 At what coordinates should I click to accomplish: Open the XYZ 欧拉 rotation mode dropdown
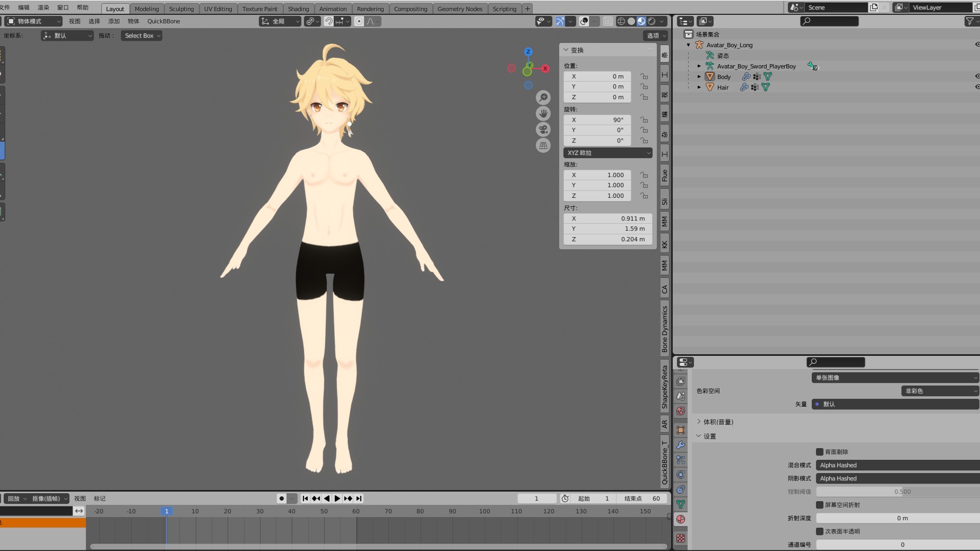[x=608, y=153]
